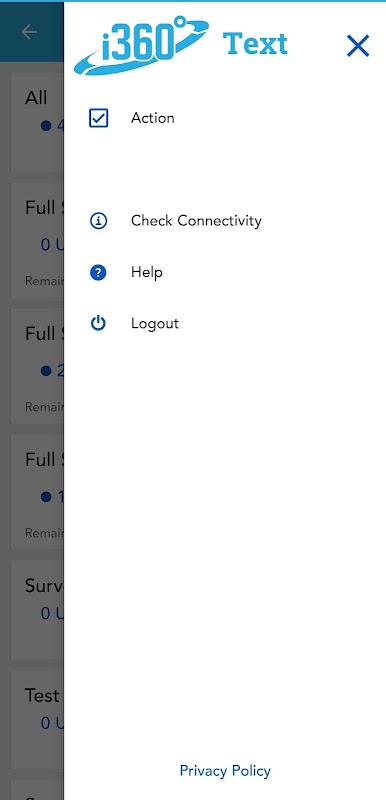Click the power icon next to Logout

(x=98, y=323)
